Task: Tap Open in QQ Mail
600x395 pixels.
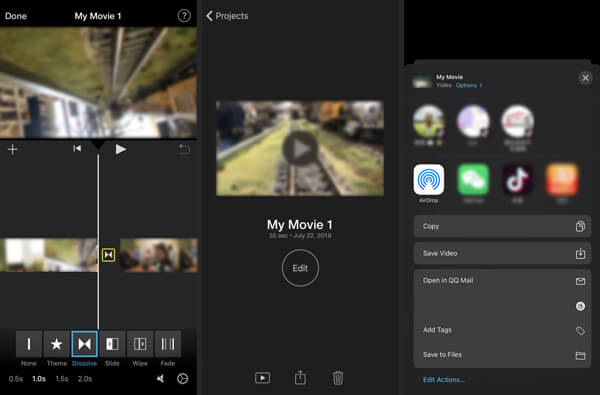Action: [x=502, y=281]
